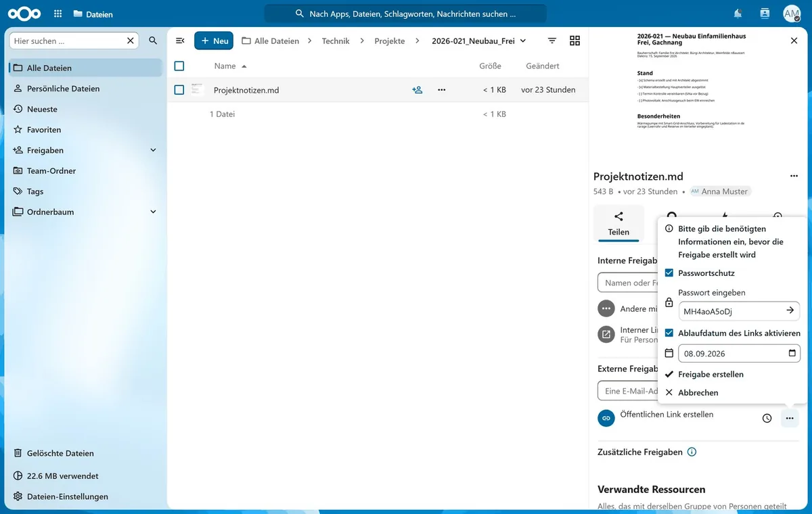Navigate to the Projekte breadcrumb
Screen dimensions: 812x514
[x=390, y=41]
